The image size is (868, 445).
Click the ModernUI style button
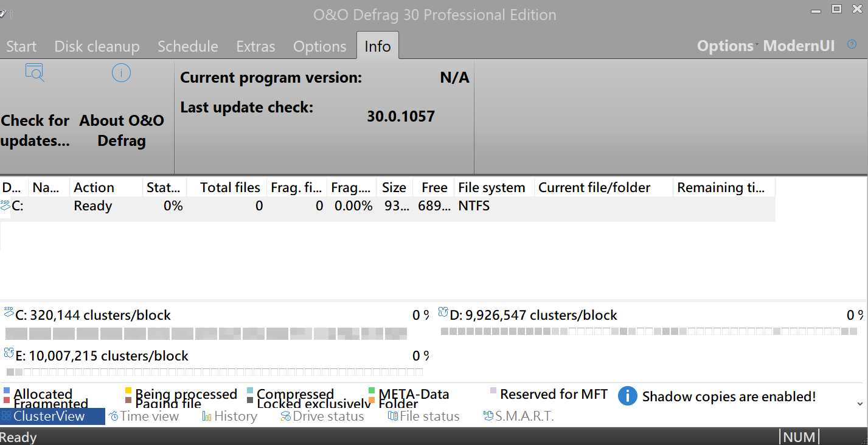click(799, 46)
